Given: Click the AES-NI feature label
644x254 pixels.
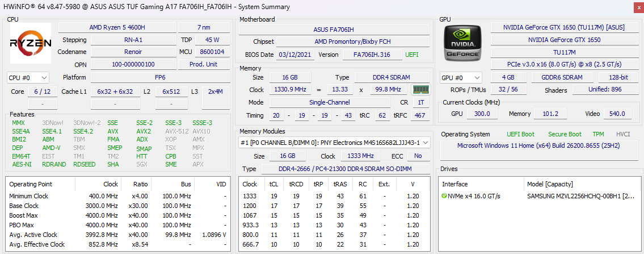Looking at the screenshot, I should tap(21, 164).
